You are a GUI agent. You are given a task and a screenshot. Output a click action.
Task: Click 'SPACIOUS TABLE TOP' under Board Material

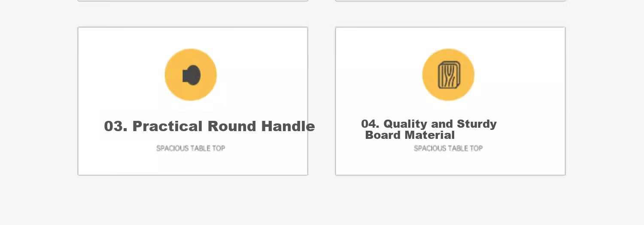coord(448,148)
